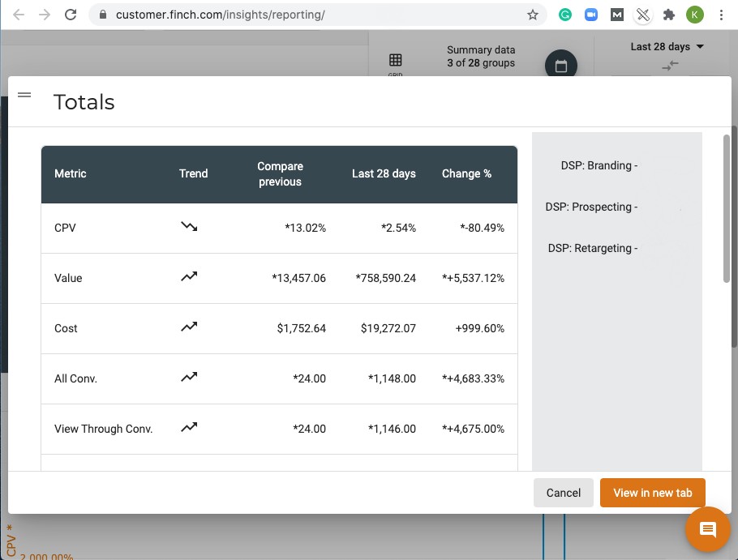This screenshot has height=560, width=738.
Task: Bookmark page with the star icon
Action: 533,15
